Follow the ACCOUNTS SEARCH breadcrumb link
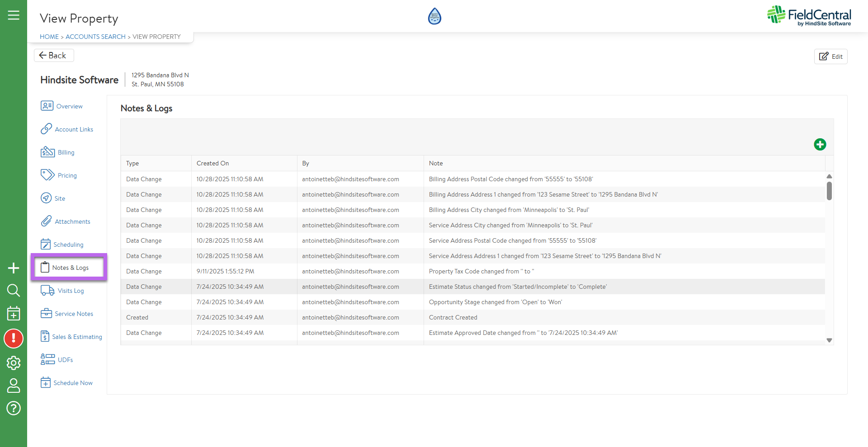This screenshot has height=447, width=868. pos(95,37)
